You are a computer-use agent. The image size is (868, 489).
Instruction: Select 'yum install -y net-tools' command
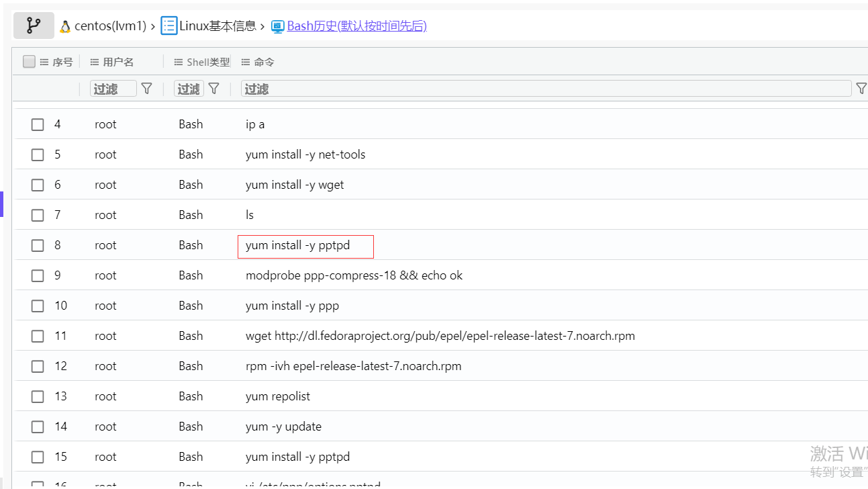tap(305, 154)
